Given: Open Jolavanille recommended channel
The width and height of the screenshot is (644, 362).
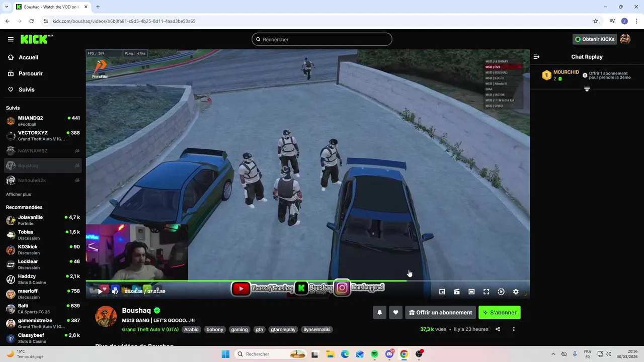Looking at the screenshot, I should 43,220.
